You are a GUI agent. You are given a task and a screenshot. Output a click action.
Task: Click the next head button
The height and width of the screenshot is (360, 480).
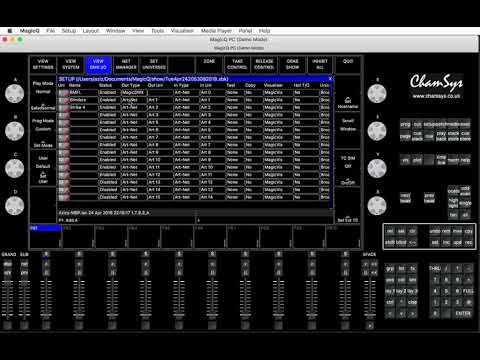[x=405, y=198]
